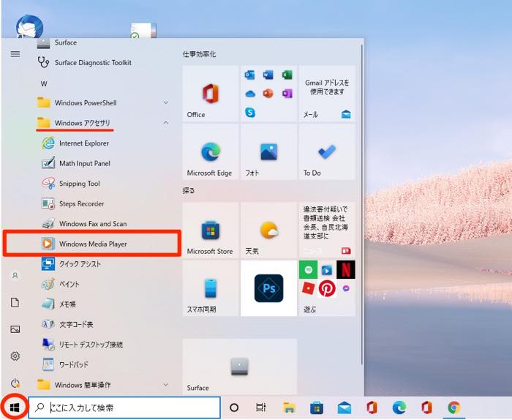The height and width of the screenshot is (420, 512).
Task: Open the Microsoft Edge tile
Action: point(211,152)
